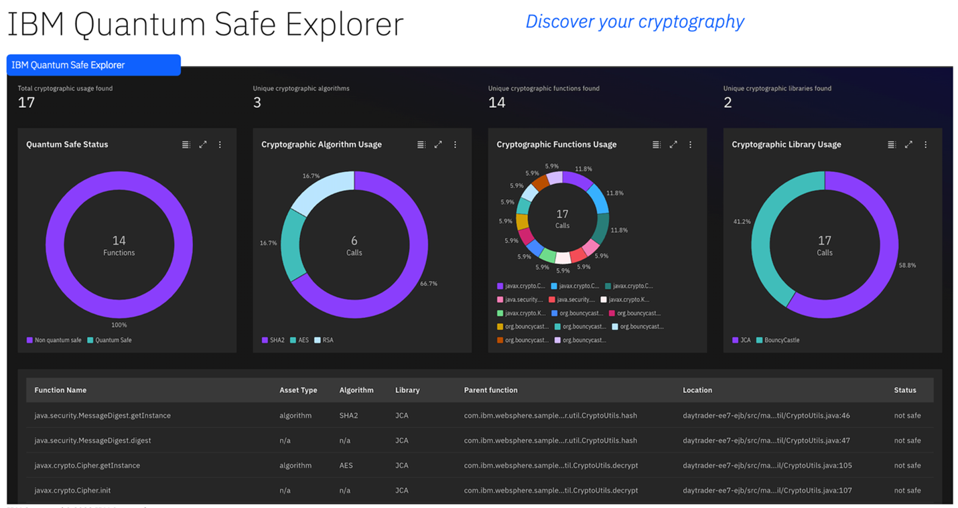The image size is (958, 508).
Task: Open Cryptographic Functions Usage overflow menu
Action: click(690, 145)
